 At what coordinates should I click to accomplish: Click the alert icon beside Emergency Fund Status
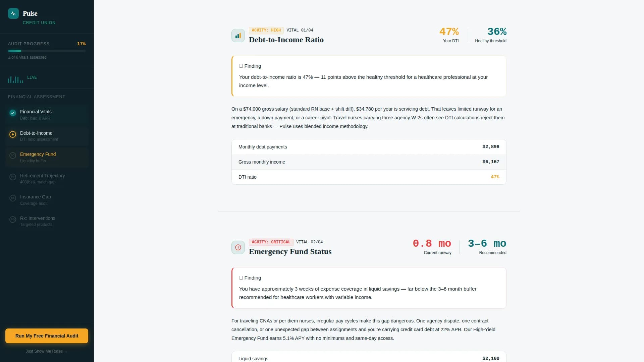point(238,247)
